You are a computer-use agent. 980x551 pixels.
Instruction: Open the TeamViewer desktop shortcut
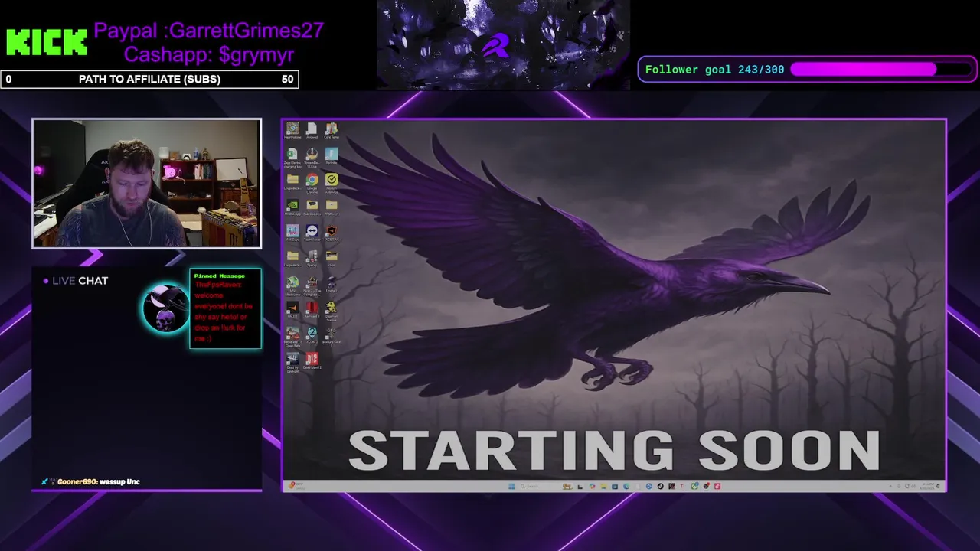312,232
